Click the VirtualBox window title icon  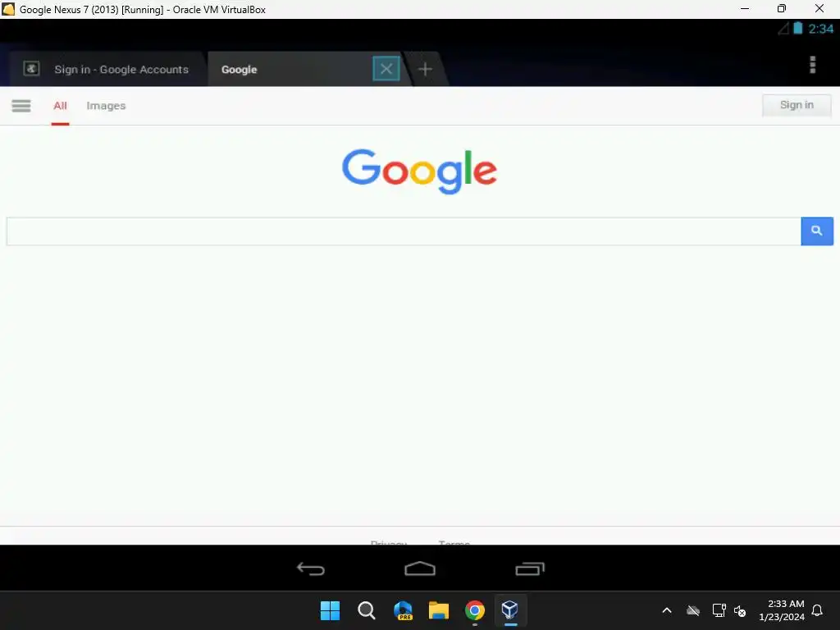pos(8,9)
